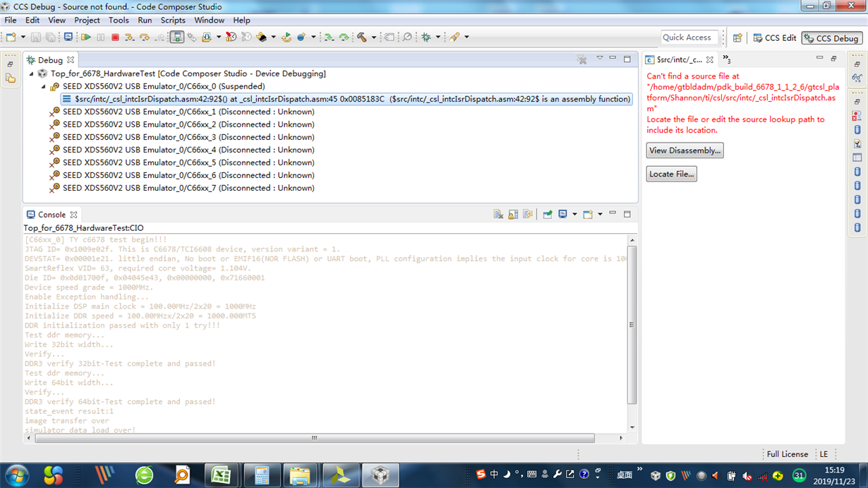Open the Scripts menu
The height and width of the screenshot is (488, 868).
tap(173, 20)
